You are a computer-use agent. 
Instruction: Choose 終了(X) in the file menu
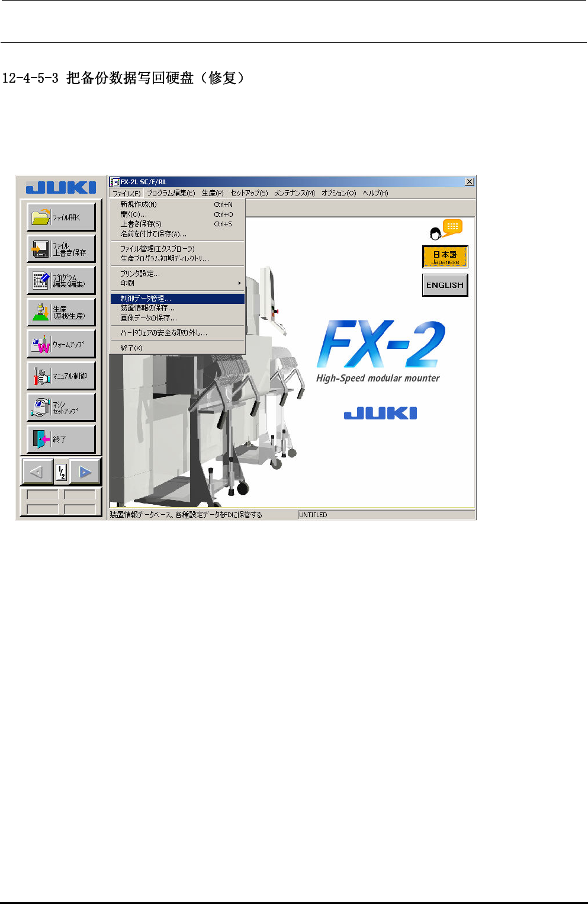point(178,348)
